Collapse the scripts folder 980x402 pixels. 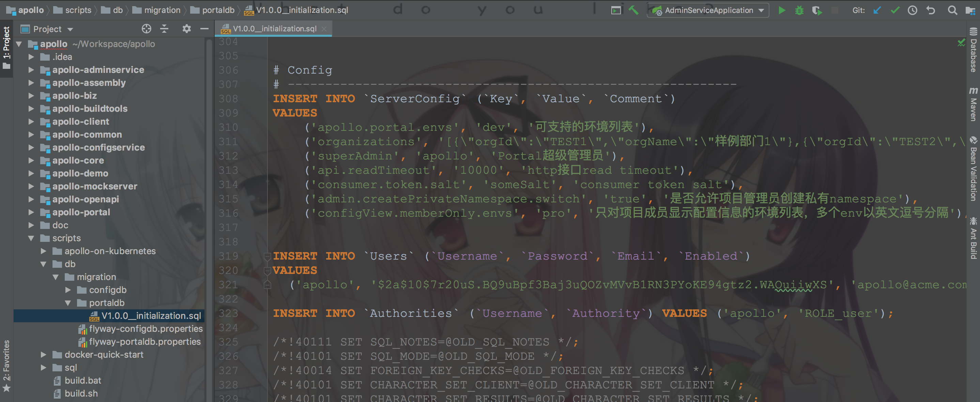[x=31, y=238]
